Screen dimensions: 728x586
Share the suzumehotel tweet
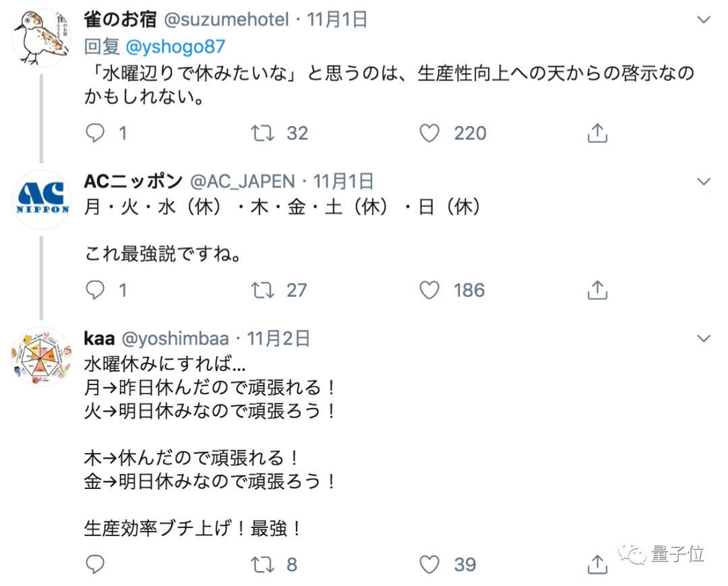pyautogui.click(x=597, y=134)
